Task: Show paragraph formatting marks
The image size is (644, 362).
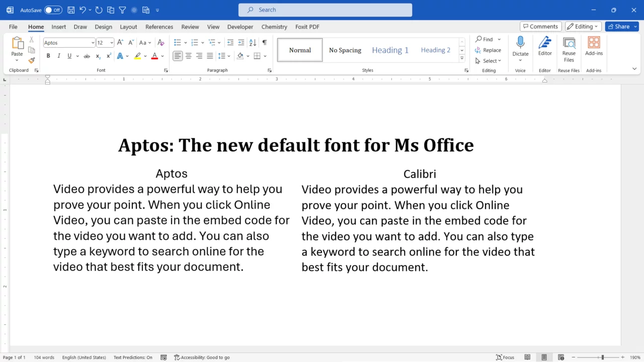Action: [x=264, y=42]
